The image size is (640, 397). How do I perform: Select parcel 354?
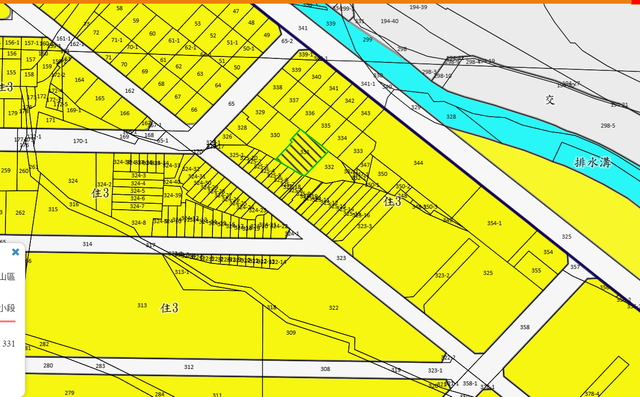548,252
